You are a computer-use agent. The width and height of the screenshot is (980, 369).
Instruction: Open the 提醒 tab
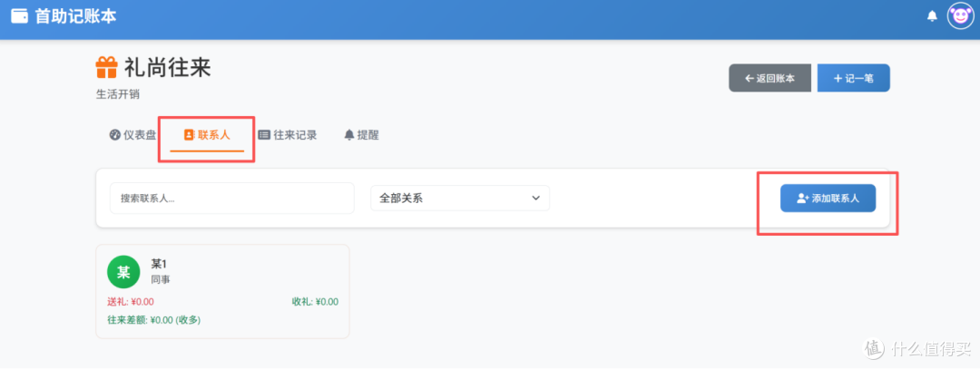point(362,135)
